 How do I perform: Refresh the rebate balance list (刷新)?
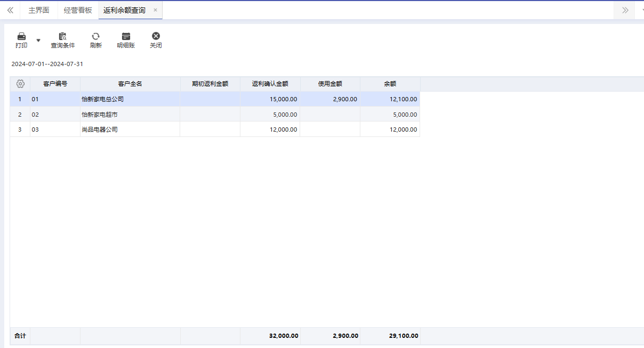point(95,37)
